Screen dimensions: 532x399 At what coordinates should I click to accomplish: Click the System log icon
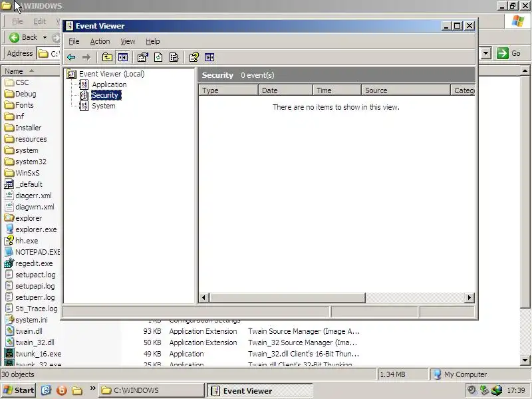(x=84, y=106)
